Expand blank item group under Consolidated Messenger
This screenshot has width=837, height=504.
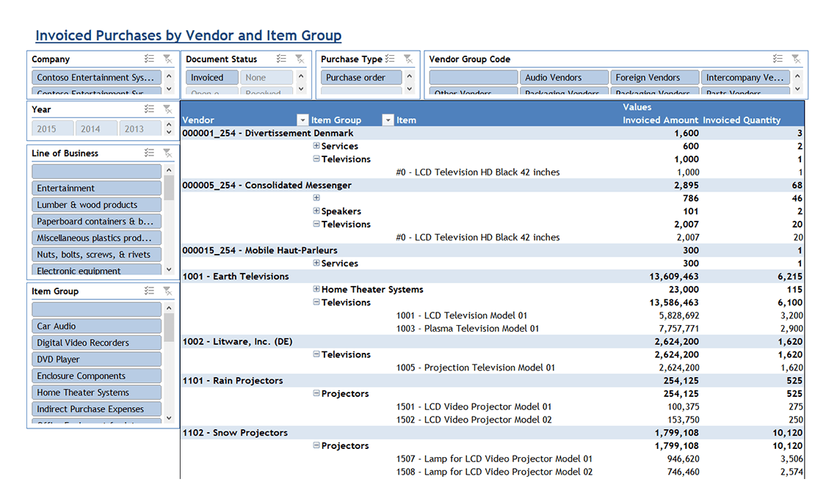[x=316, y=198]
